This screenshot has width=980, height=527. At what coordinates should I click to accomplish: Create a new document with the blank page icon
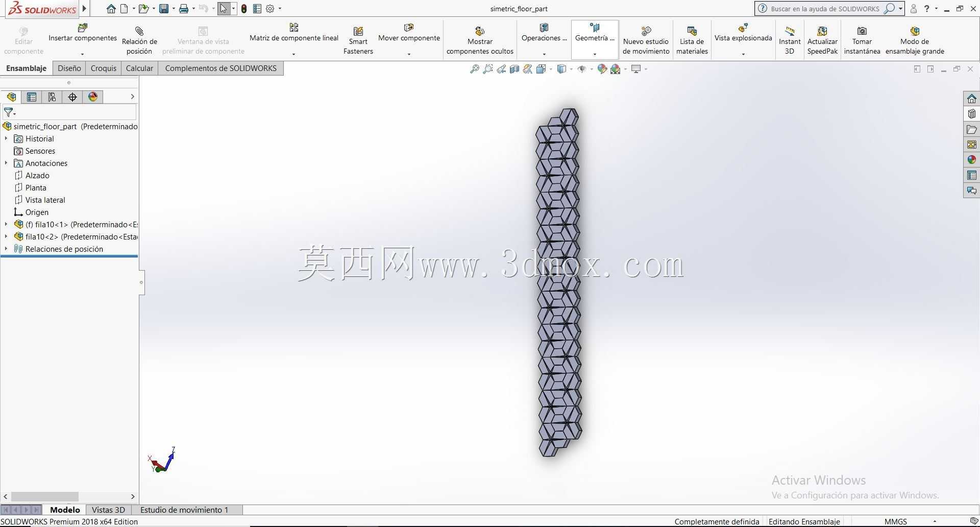coord(124,9)
